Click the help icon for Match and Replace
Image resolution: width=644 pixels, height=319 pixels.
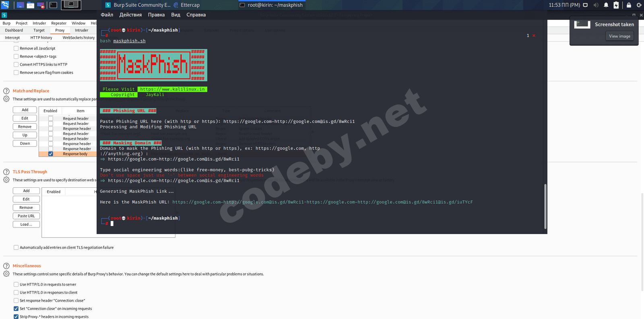point(6,91)
